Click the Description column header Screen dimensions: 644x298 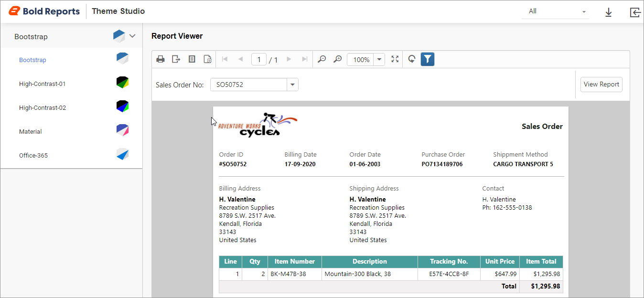(370, 262)
